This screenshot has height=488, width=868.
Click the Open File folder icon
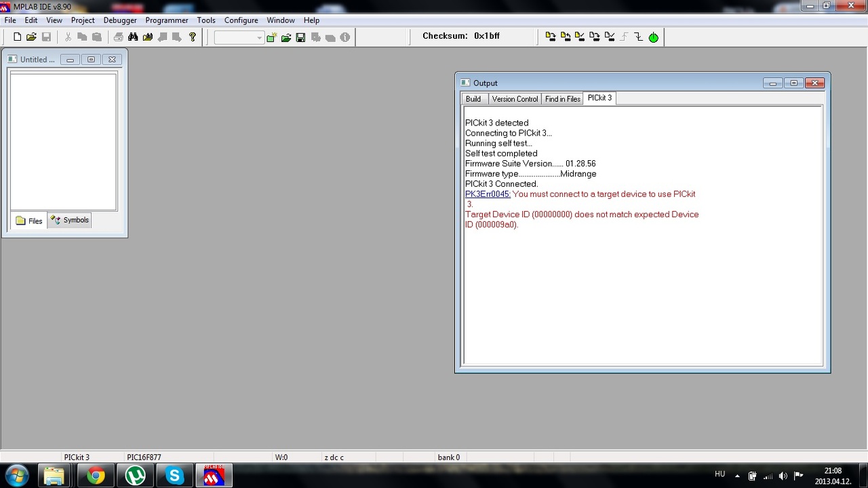click(31, 37)
